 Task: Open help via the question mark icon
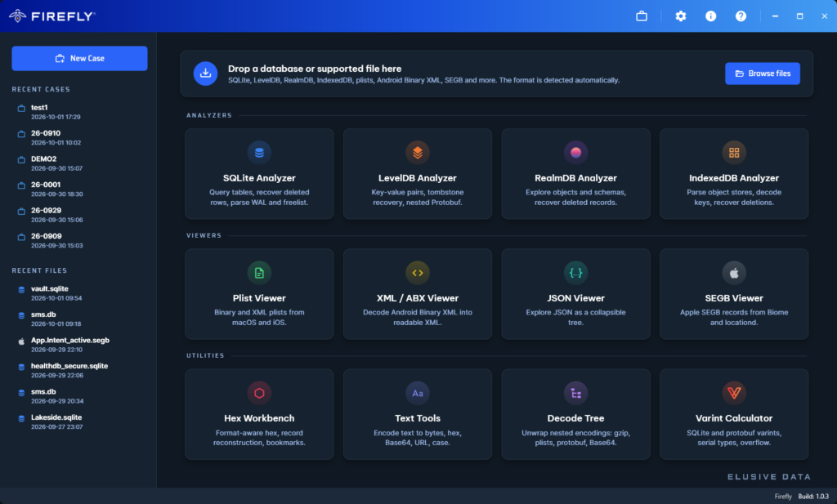pyautogui.click(x=741, y=16)
